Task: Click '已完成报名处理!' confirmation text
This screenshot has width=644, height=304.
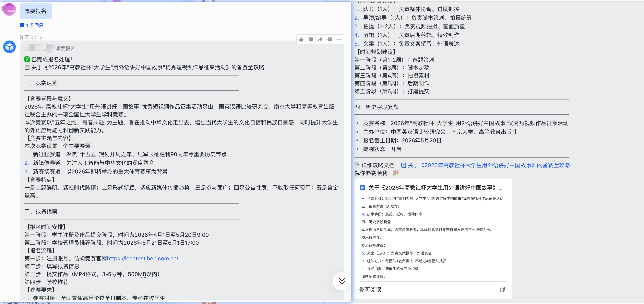Action: [x=52, y=60]
